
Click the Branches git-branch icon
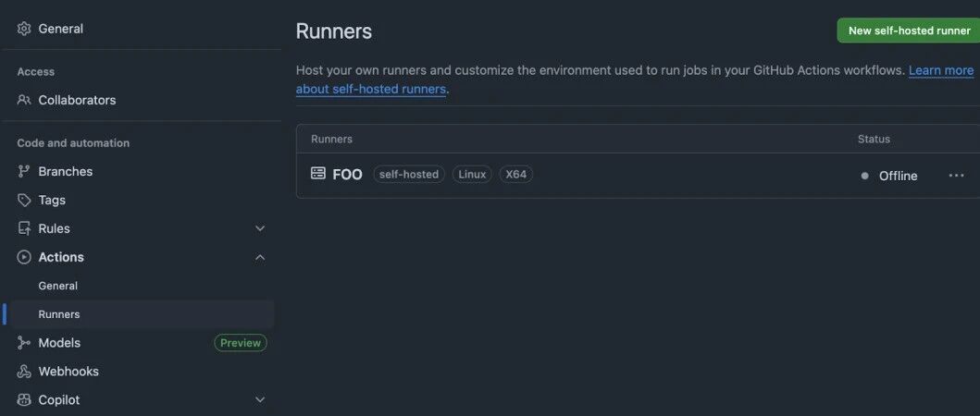(24, 171)
